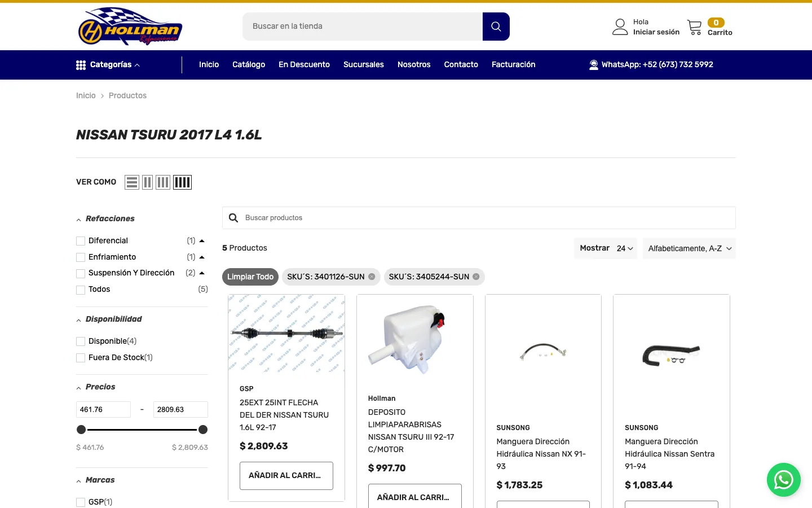Viewport: 812px width, 508px height.
Task: Open the Alfabeticamente, A-Z sort dropdown
Action: [689, 248]
